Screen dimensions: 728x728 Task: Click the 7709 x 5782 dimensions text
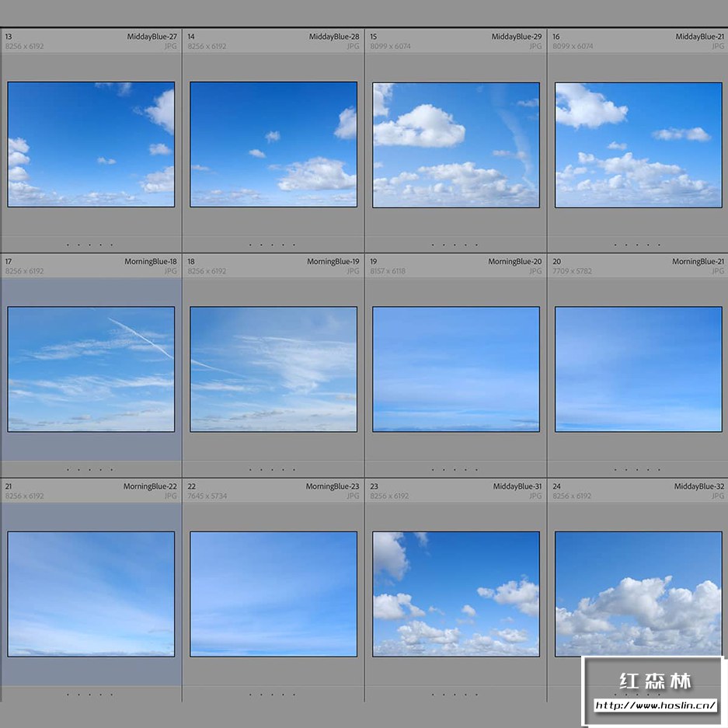572,271
